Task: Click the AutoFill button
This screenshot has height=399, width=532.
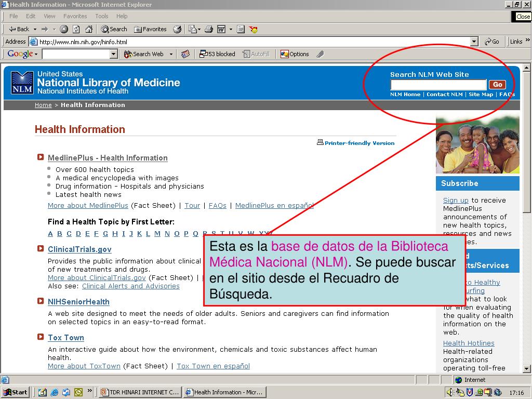Action: coord(256,54)
